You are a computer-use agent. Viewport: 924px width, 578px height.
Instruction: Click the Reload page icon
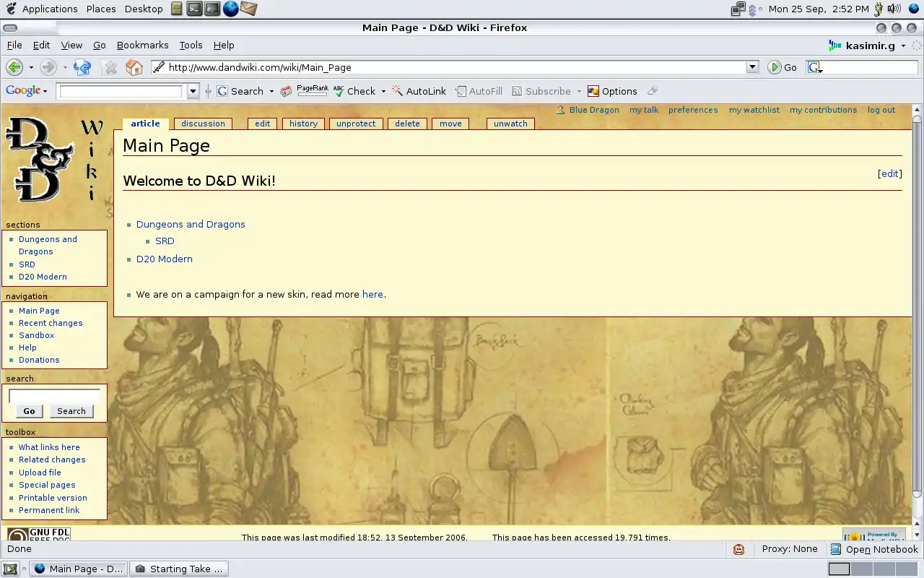click(82, 67)
